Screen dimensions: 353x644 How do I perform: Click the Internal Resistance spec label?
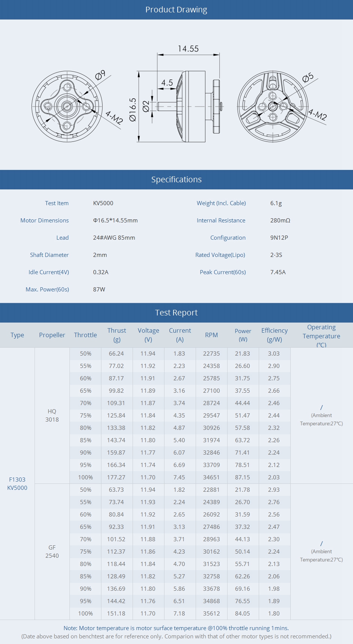click(x=221, y=221)
